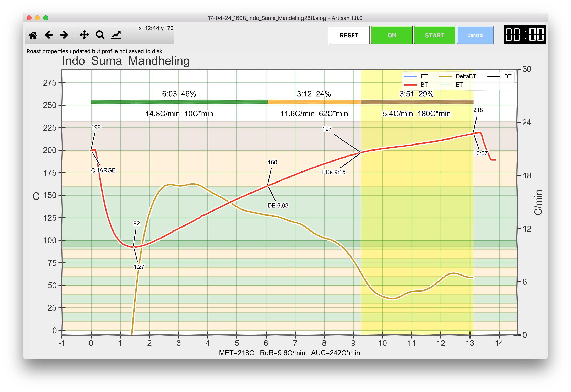Click the DE 6:03 annotation label

278,206
